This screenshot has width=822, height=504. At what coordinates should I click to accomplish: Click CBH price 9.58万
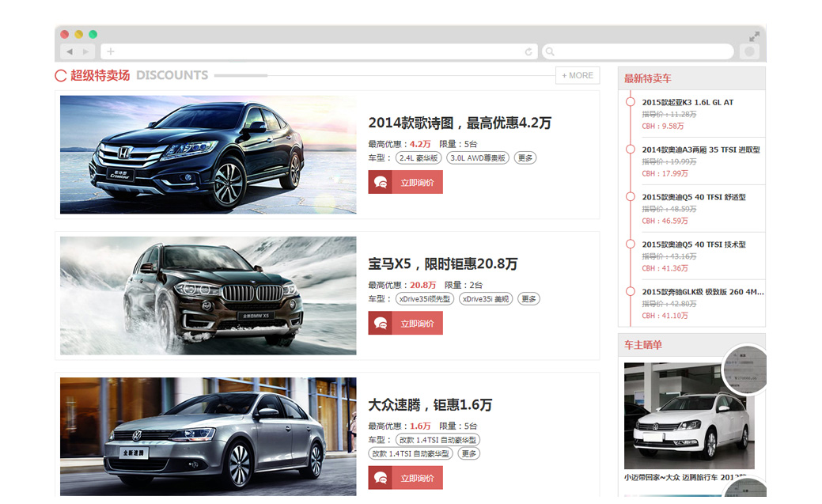click(x=663, y=127)
